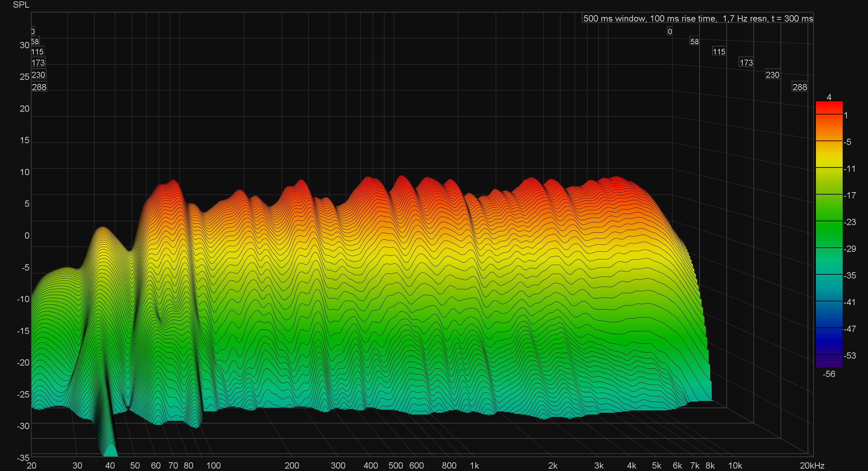The height and width of the screenshot is (471, 868).
Task: Click the right 230 ms time label
Action: click(773, 75)
